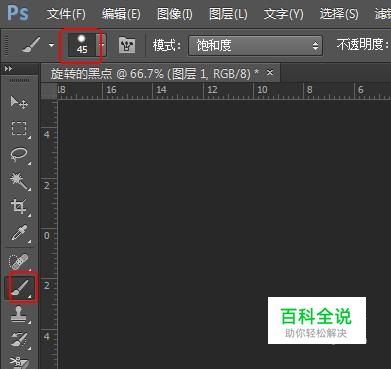Screen dimensions: 391x369
Task: Select the Brush tool in toolbox
Action: (21, 288)
